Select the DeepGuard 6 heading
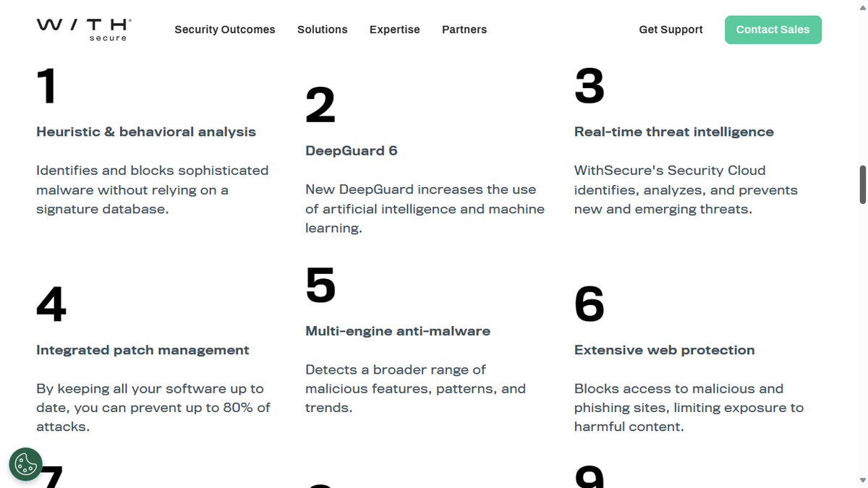 tap(352, 150)
